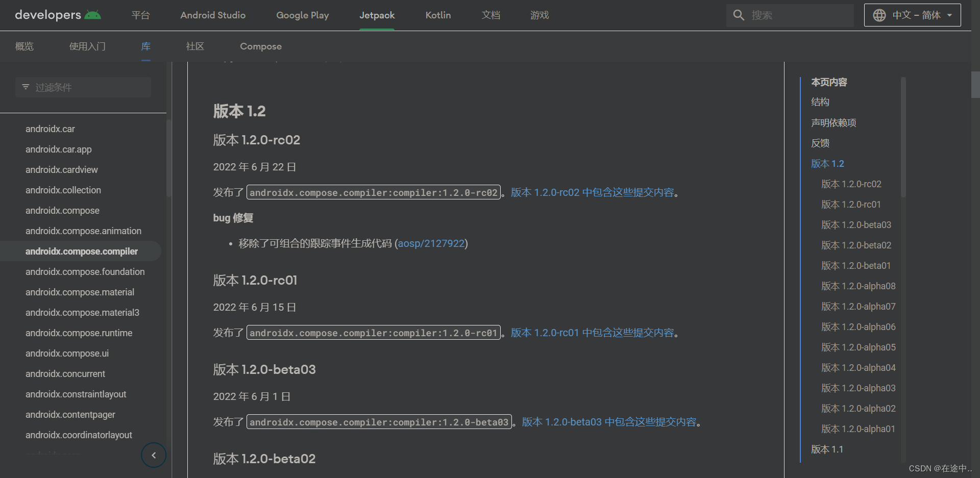Open the 游戏 top menu
The height and width of the screenshot is (478, 980).
click(x=540, y=15)
